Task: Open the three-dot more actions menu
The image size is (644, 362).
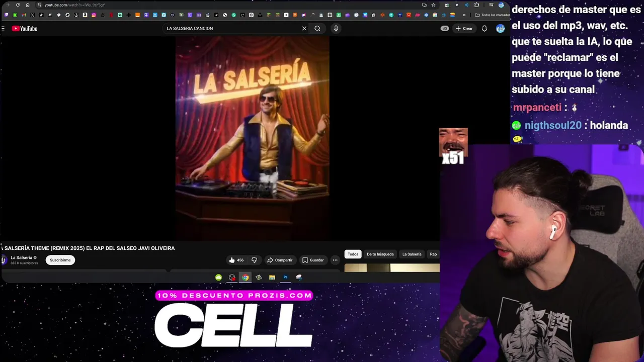Action: coord(335,260)
